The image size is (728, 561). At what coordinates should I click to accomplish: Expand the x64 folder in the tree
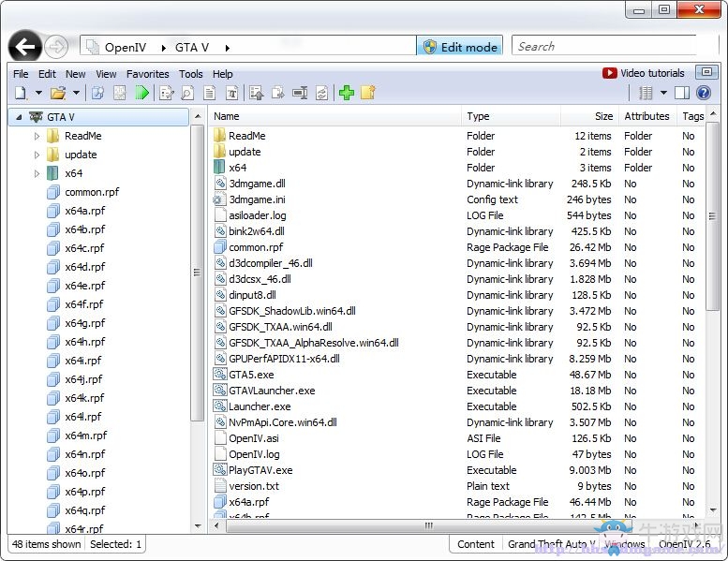(x=37, y=173)
